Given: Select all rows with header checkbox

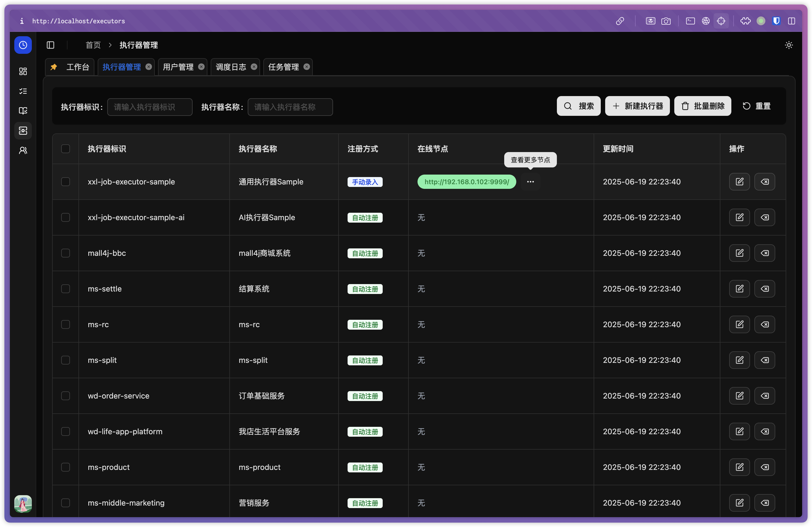Looking at the screenshot, I should pyautogui.click(x=66, y=149).
